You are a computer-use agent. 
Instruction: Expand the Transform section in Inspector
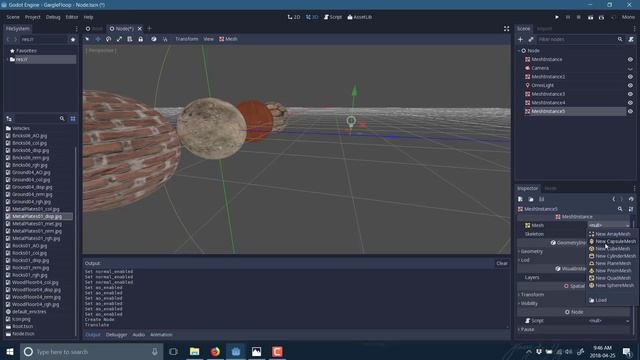(x=532, y=295)
